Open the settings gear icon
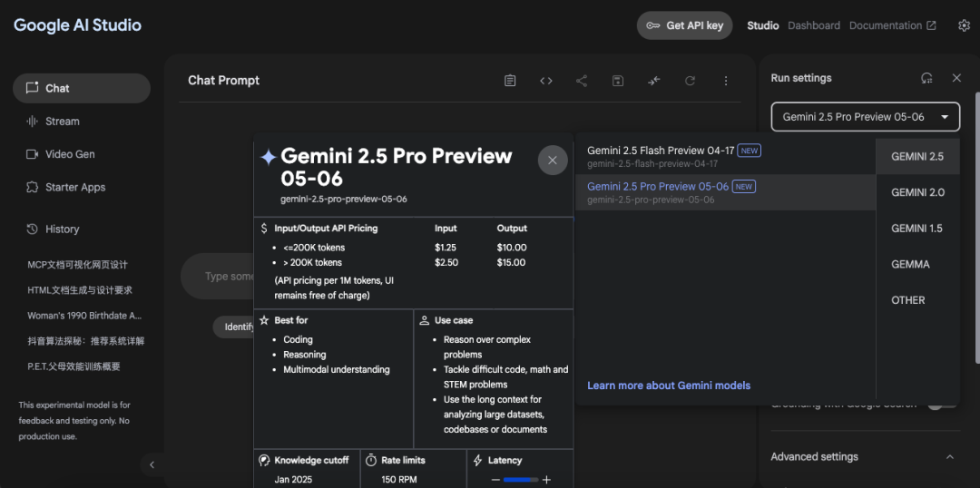Viewport: 980px width, 488px height. (964, 25)
